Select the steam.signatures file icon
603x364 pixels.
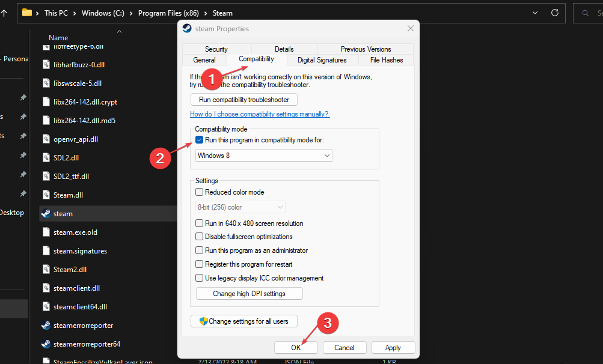pos(46,251)
